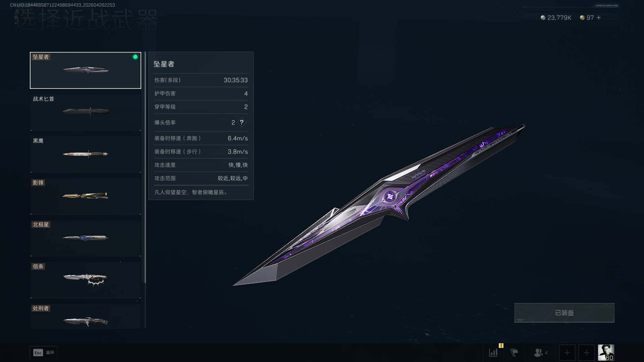
Task: Click the Esc 返回 back button
Action: tap(44, 353)
